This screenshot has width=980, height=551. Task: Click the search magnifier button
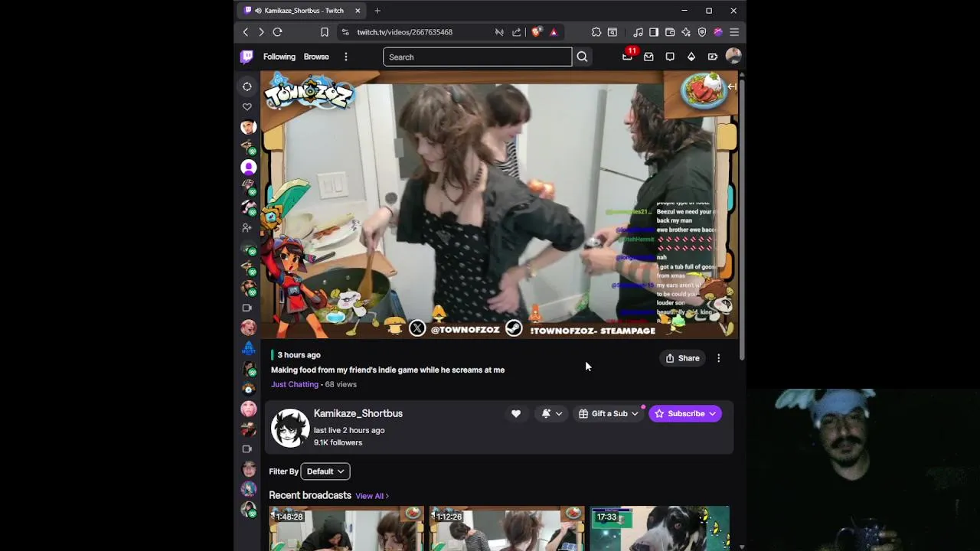[x=582, y=57]
